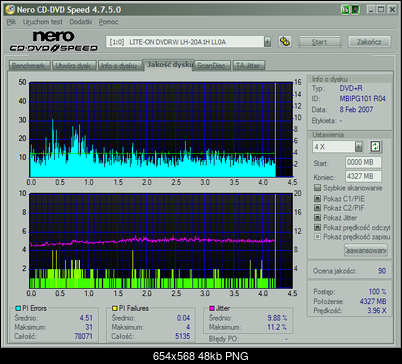
Task: Click the yellow PI Failures color swatch
Action: [115, 308]
